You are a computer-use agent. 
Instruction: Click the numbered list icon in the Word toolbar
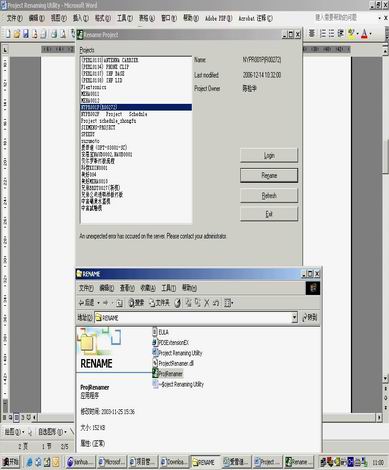(323, 34)
